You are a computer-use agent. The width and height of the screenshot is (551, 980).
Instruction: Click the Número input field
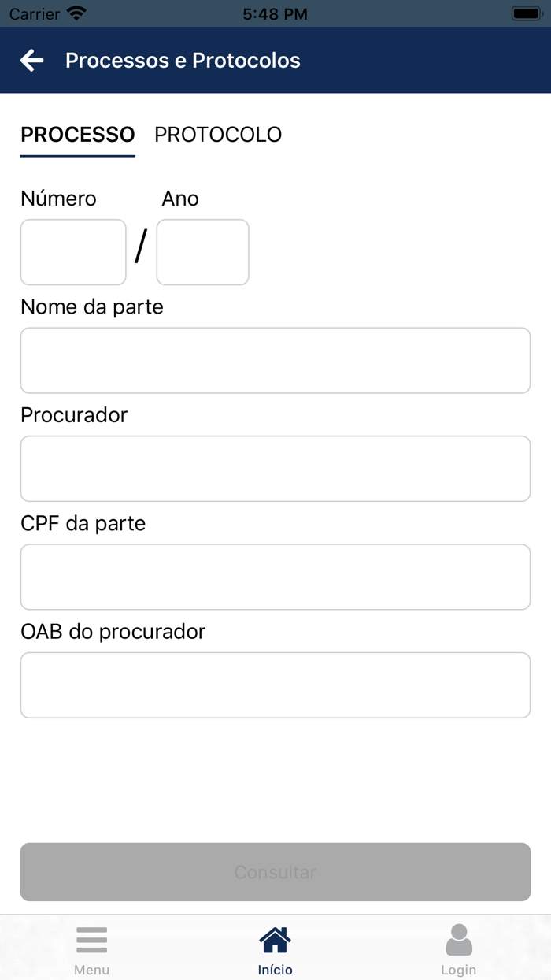[x=72, y=252]
